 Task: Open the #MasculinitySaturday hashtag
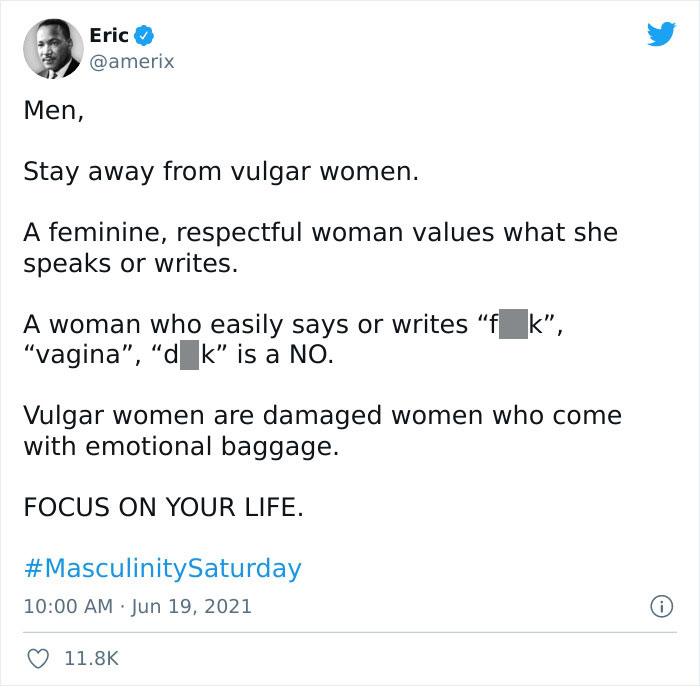(162, 569)
